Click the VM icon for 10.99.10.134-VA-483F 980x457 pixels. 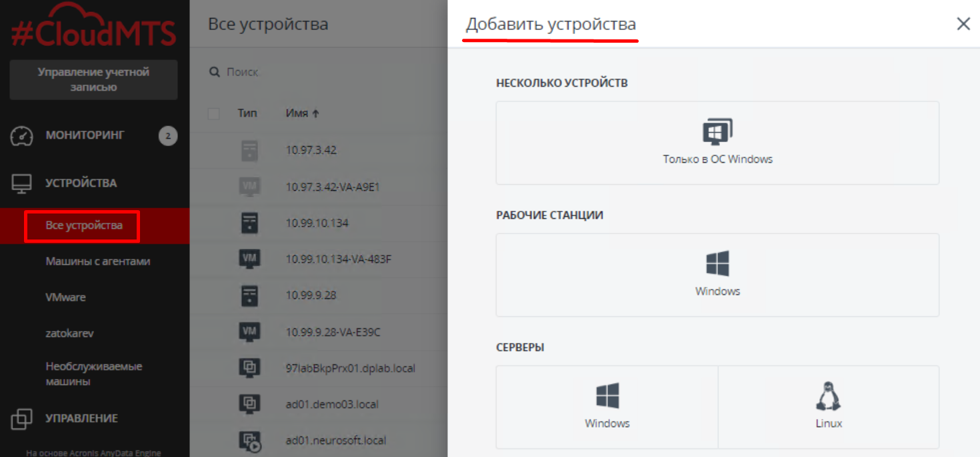pos(249,258)
